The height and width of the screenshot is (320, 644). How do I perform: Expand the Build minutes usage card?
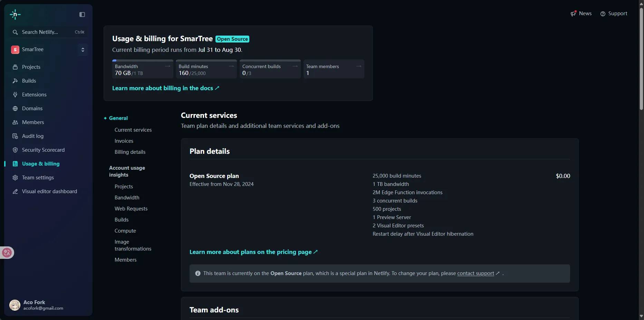(231, 66)
